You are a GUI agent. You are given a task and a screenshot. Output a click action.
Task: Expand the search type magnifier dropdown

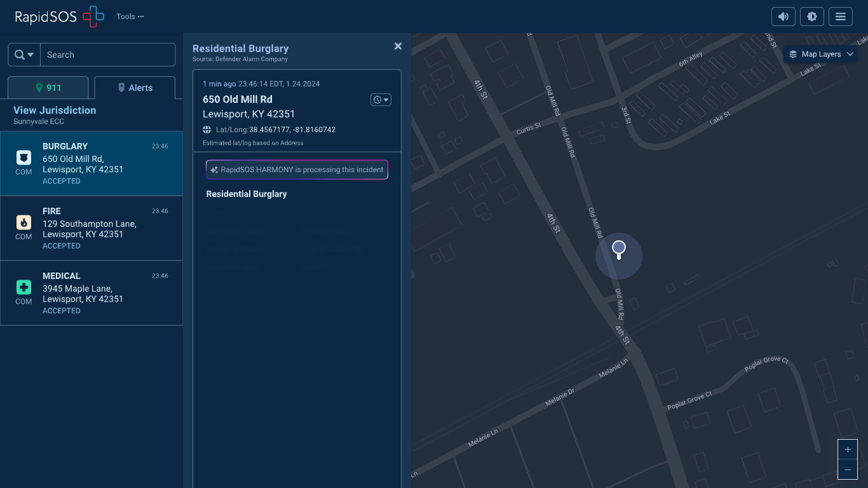click(24, 55)
